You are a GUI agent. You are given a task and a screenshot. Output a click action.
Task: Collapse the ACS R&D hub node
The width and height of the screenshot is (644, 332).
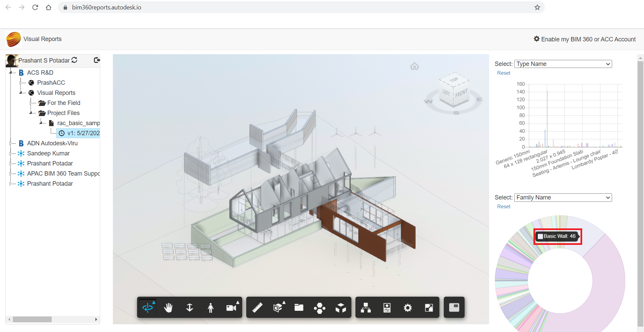point(11,73)
